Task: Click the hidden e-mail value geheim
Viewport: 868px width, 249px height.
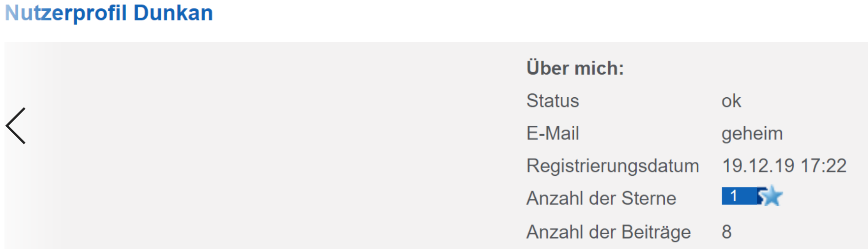Action: pos(752,133)
